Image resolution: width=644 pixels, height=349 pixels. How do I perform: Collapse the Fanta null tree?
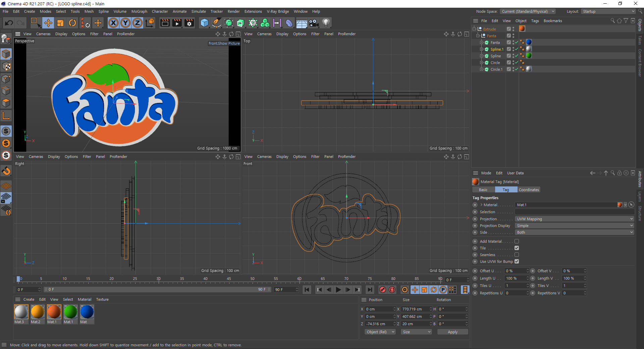(478, 36)
